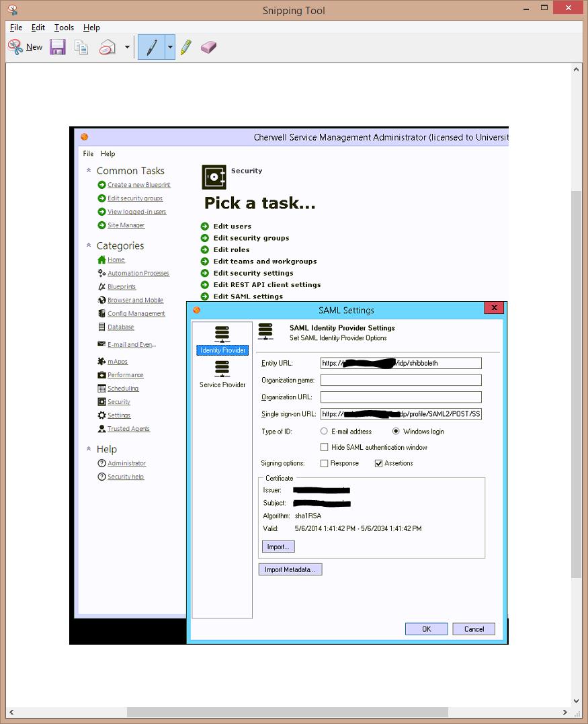The height and width of the screenshot is (724, 588).
Task: Click OK in the SAML Settings dialog
Action: [x=426, y=629]
